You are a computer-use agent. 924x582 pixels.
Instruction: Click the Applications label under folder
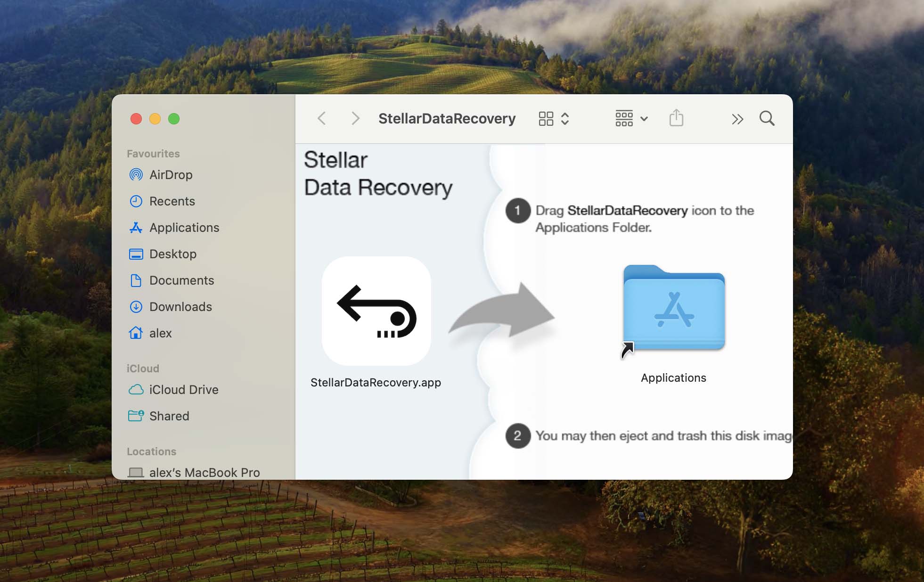click(673, 377)
